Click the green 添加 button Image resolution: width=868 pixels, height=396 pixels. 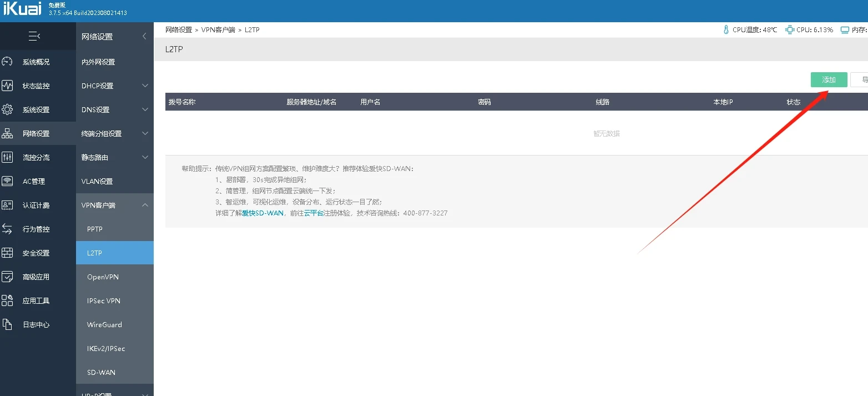click(828, 79)
